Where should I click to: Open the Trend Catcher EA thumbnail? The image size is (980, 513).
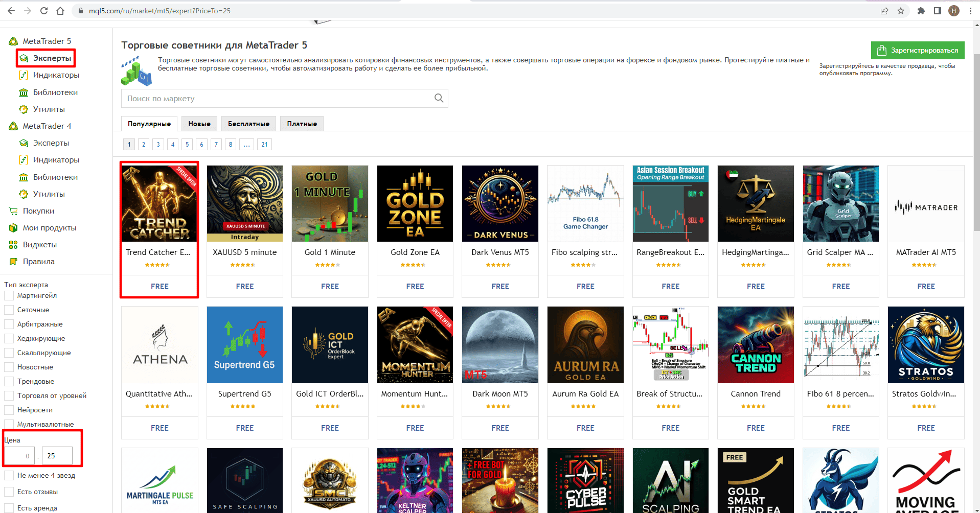159,203
